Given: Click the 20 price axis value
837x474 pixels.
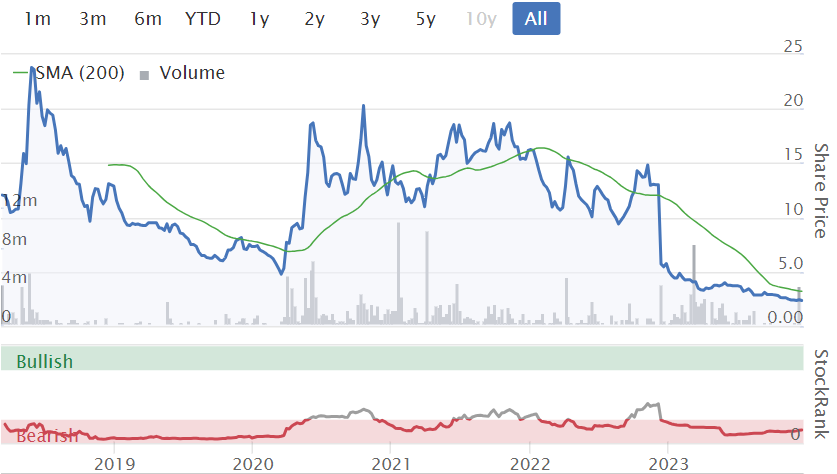Looking at the screenshot, I should pyautogui.click(x=793, y=100).
